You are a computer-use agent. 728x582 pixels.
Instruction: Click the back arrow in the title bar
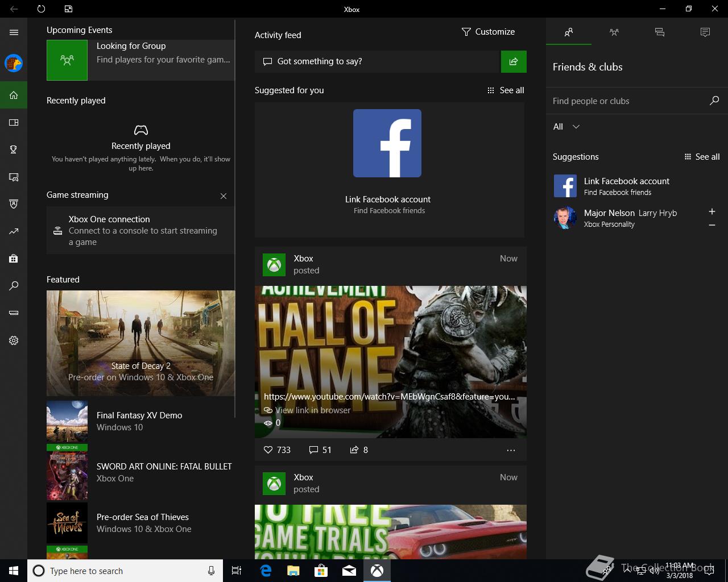(14, 9)
